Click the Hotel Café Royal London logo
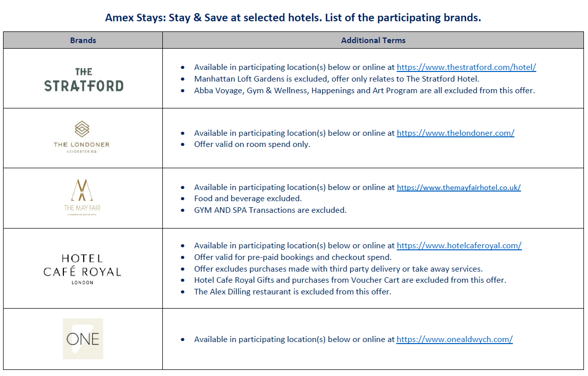 point(82,269)
